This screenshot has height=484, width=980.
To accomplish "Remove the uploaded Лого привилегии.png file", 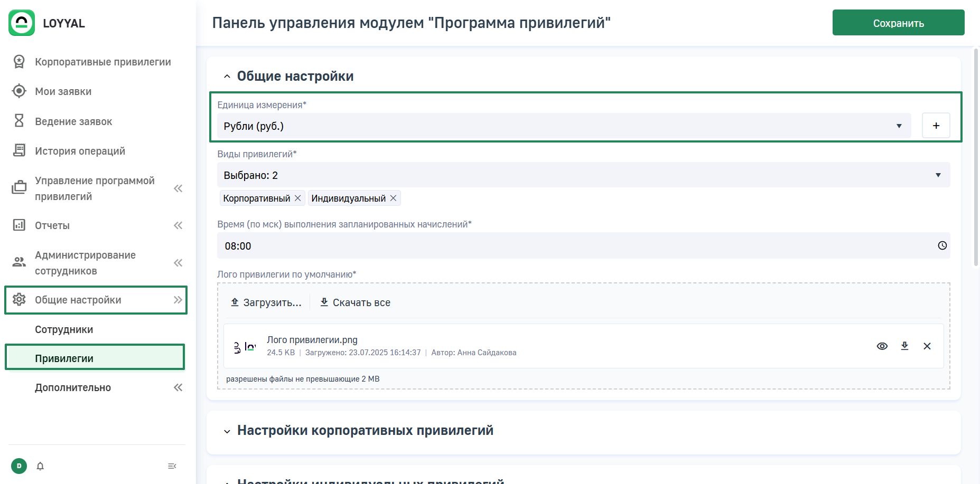I will [927, 346].
